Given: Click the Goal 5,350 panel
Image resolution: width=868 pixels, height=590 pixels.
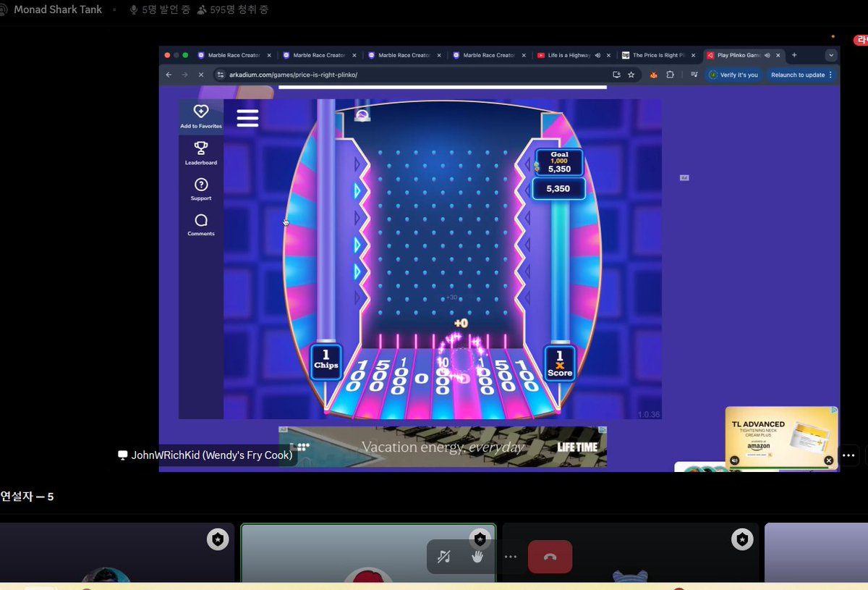Looking at the screenshot, I should pos(558,162).
